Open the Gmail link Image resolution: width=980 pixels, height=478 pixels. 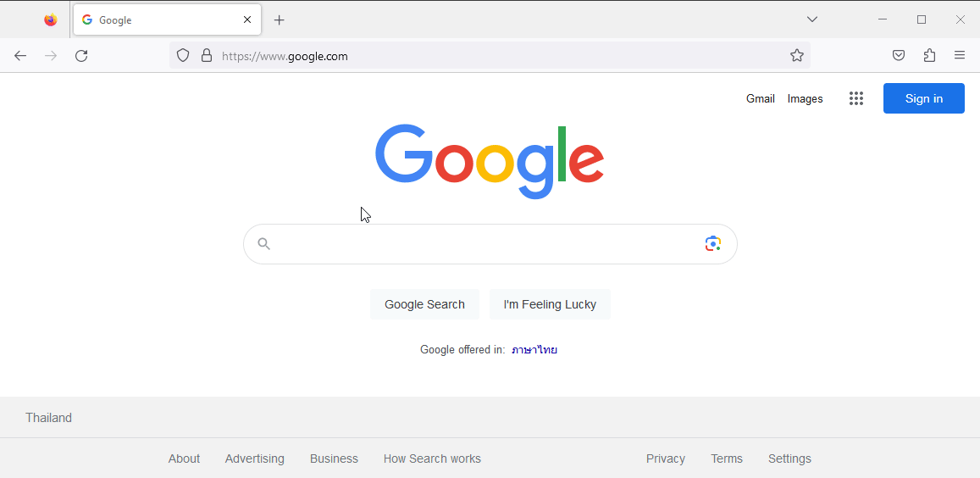[761, 98]
